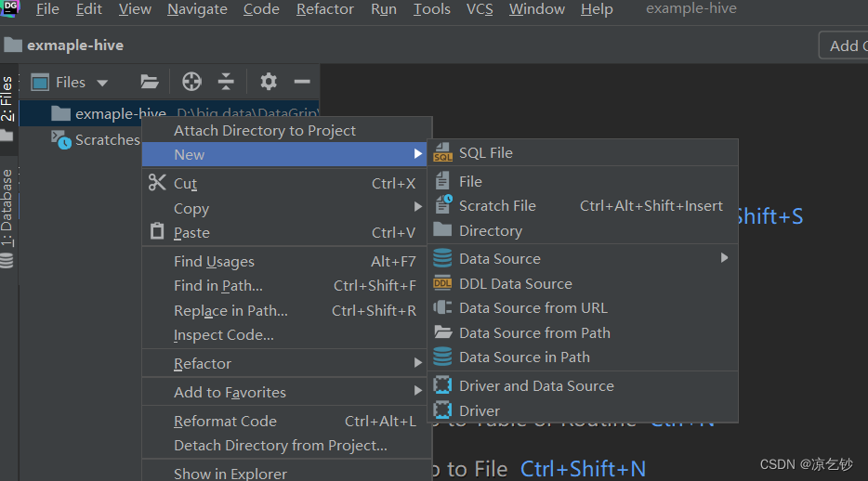Open the Files view dropdown arrow
This screenshot has width=868, height=481.
click(x=102, y=83)
